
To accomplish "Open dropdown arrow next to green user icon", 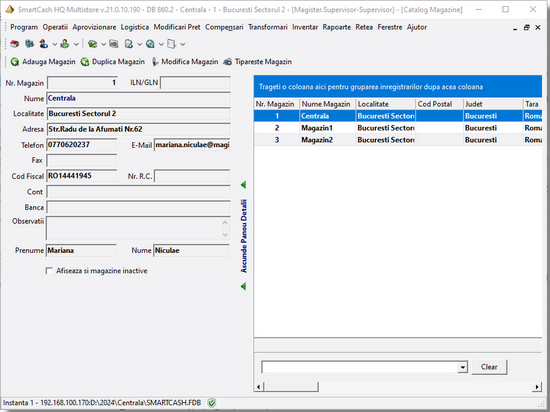I will (x=76, y=44).
